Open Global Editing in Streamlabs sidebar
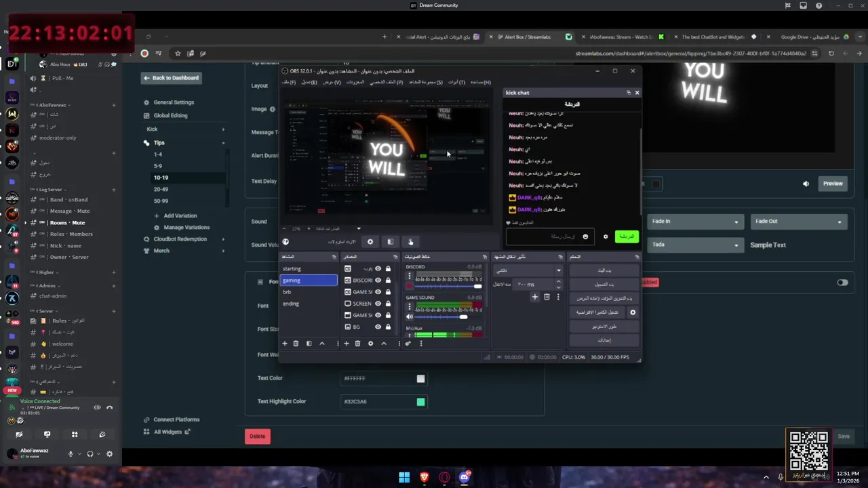 170,116
